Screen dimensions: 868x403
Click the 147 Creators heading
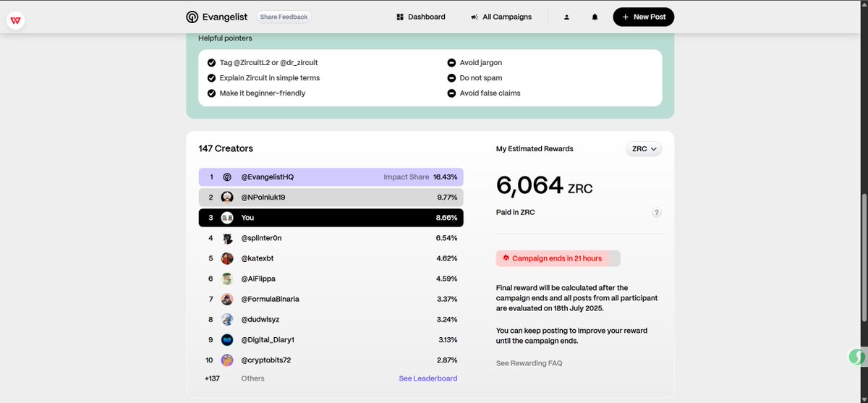[x=226, y=148]
